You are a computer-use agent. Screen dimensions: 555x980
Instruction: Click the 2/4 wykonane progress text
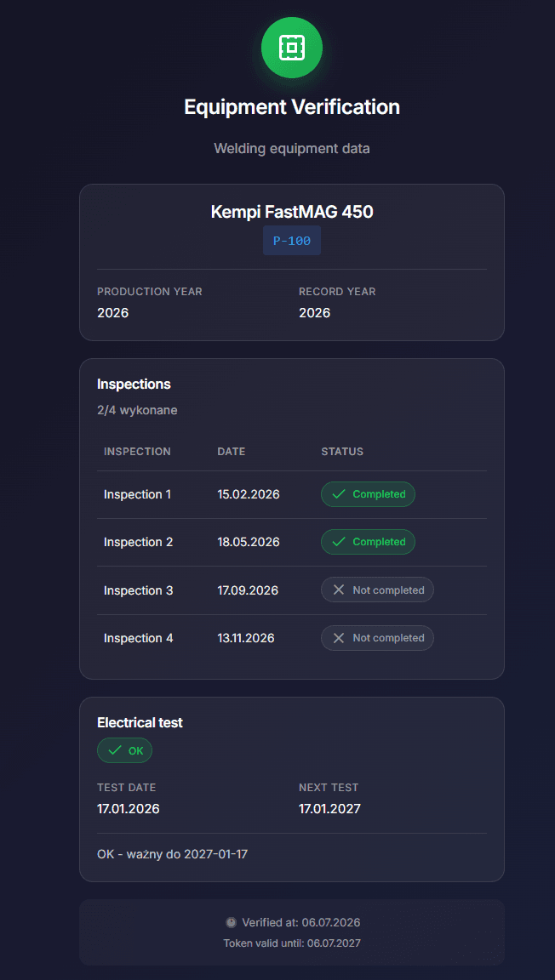point(138,411)
